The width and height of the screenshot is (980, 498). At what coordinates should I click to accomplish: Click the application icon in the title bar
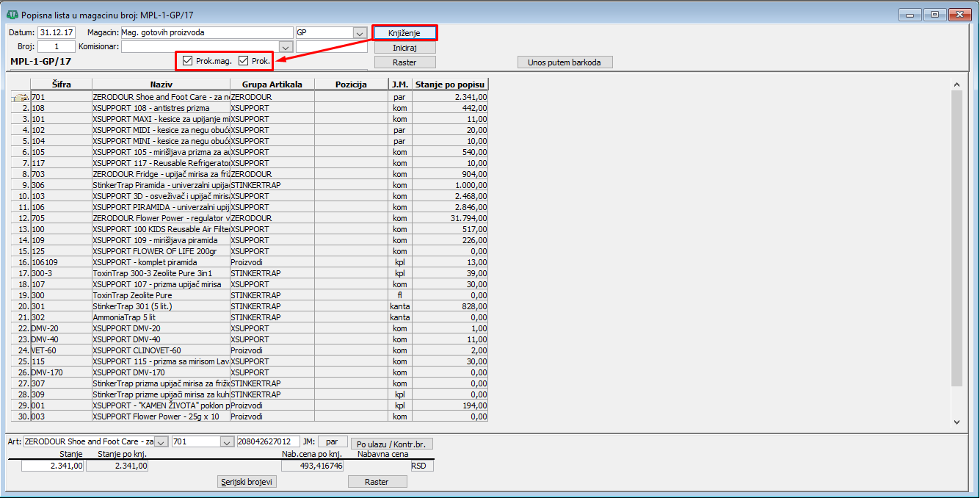[12, 15]
